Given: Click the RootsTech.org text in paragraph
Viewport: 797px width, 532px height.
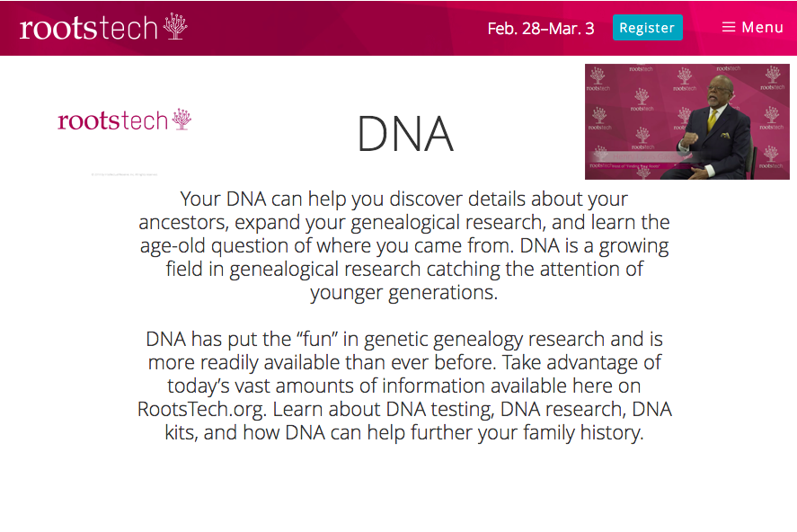Looking at the screenshot, I should coord(201,410).
